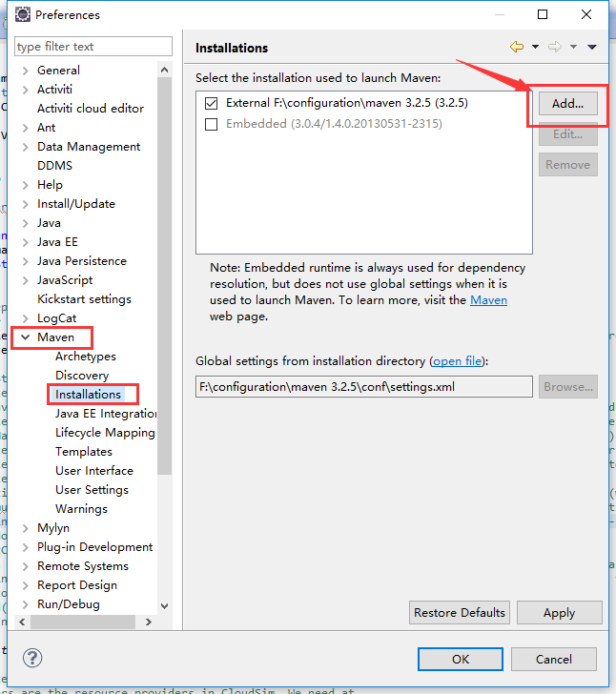
Task: Expand the Remote Systems node
Action: pos(25,566)
